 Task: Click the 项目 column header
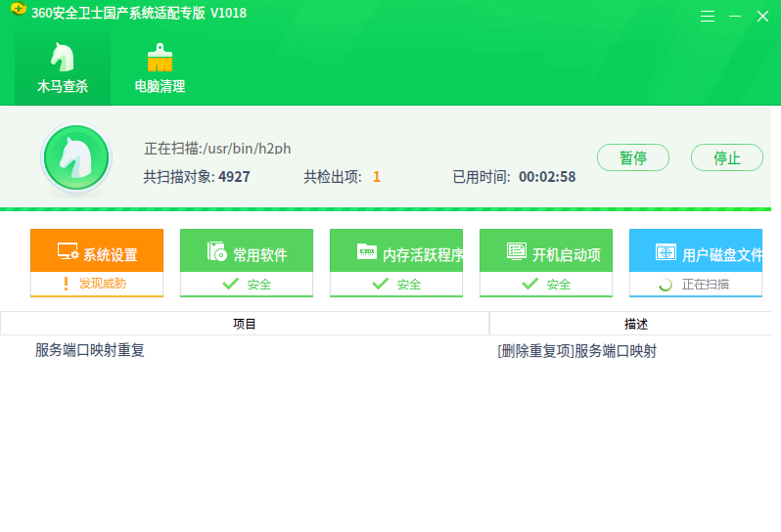[x=245, y=324]
